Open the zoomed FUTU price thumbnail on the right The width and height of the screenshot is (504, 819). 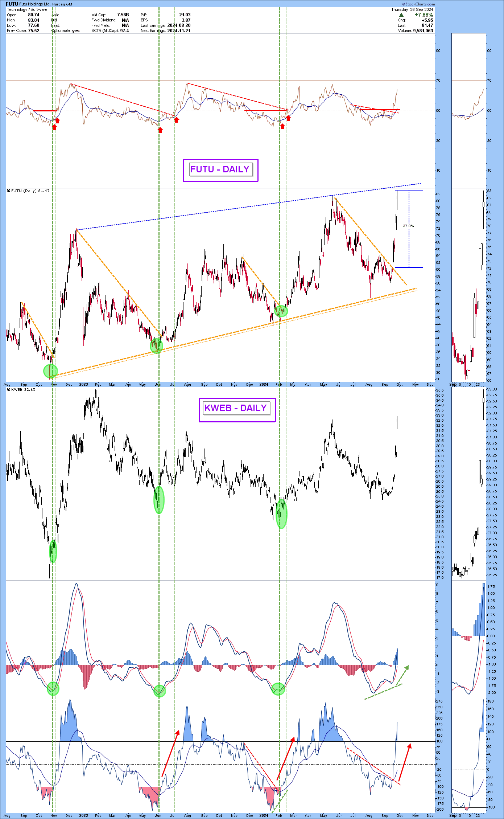tap(468, 284)
